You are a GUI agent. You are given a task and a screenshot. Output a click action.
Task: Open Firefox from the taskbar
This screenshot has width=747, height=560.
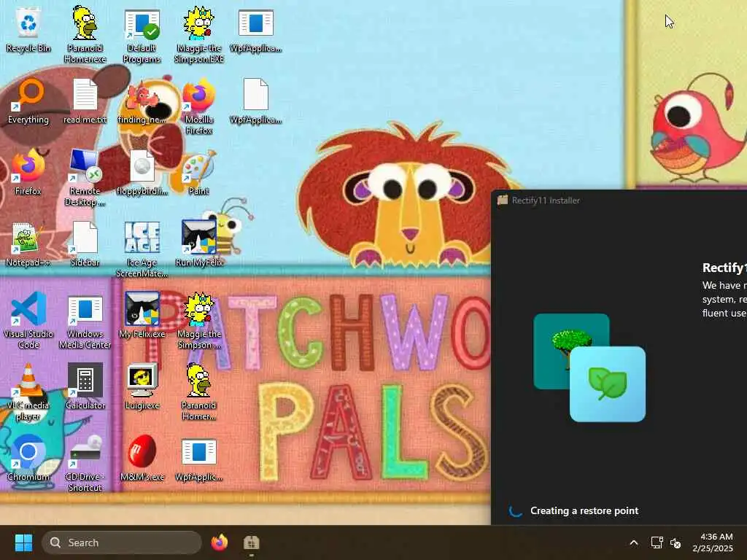pyautogui.click(x=220, y=542)
